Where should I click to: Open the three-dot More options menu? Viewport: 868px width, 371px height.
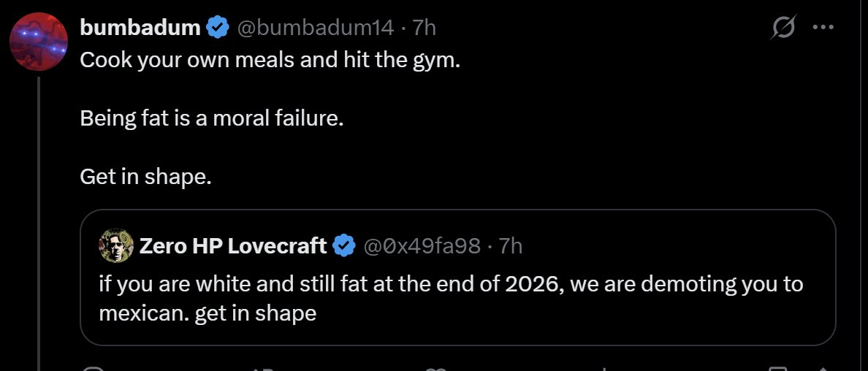click(x=823, y=28)
